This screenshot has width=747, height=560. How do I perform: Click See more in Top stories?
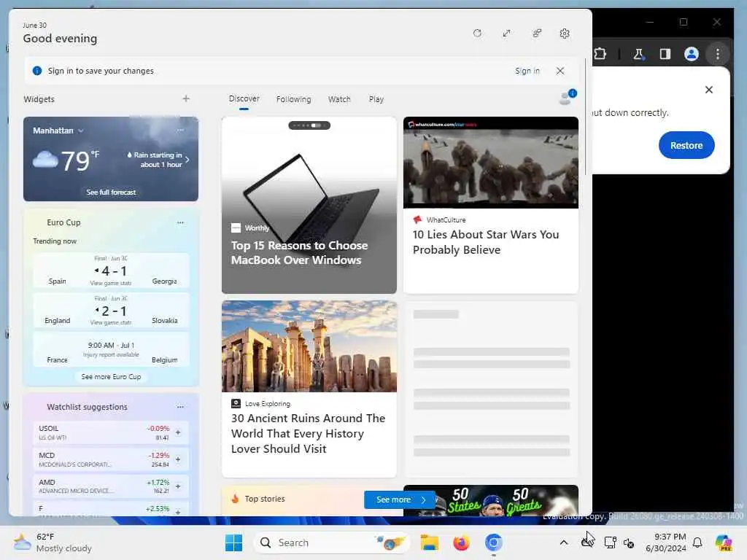pos(399,499)
